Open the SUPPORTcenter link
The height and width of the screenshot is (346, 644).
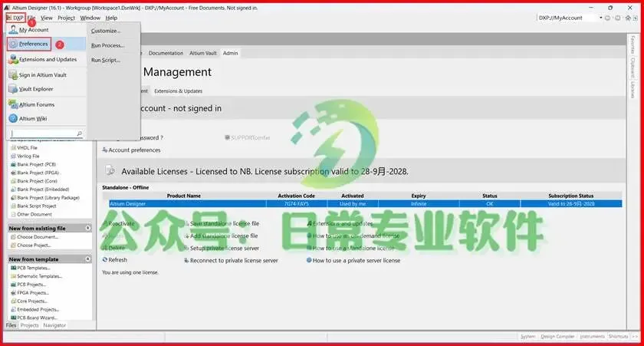(x=250, y=137)
